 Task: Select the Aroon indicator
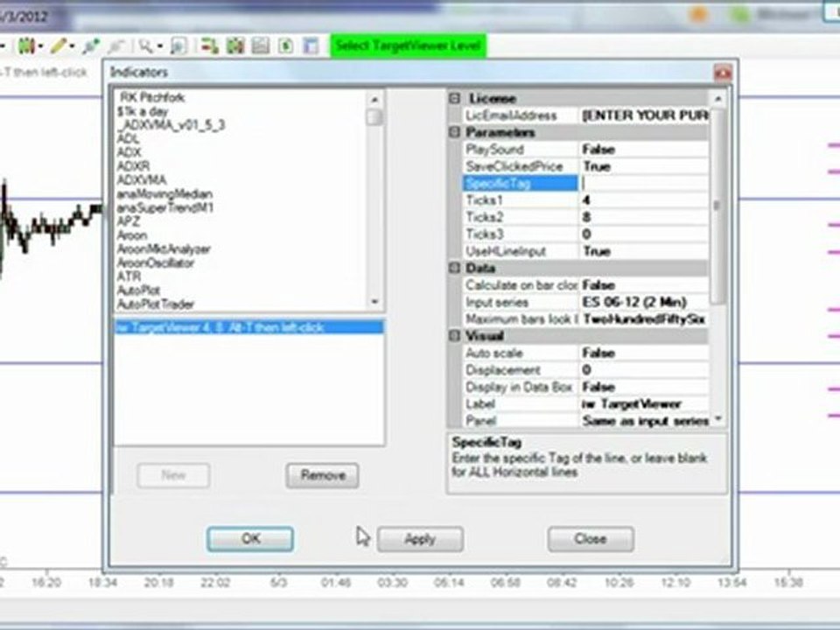tap(132, 235)
